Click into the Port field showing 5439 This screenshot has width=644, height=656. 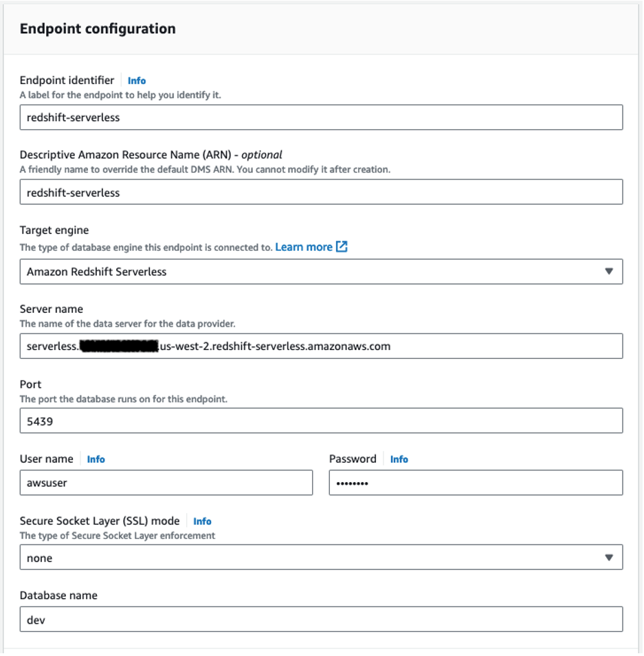[321, 421]
